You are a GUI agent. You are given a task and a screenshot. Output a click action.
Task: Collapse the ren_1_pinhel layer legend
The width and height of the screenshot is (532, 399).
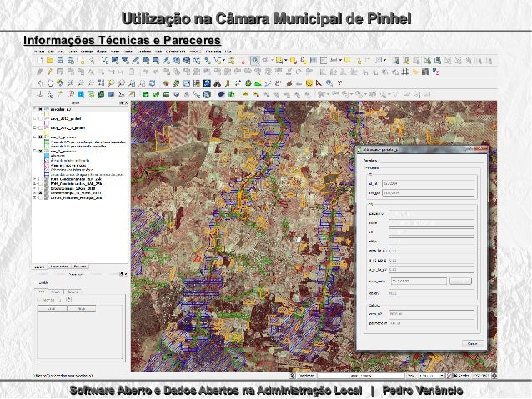(33, 135)
